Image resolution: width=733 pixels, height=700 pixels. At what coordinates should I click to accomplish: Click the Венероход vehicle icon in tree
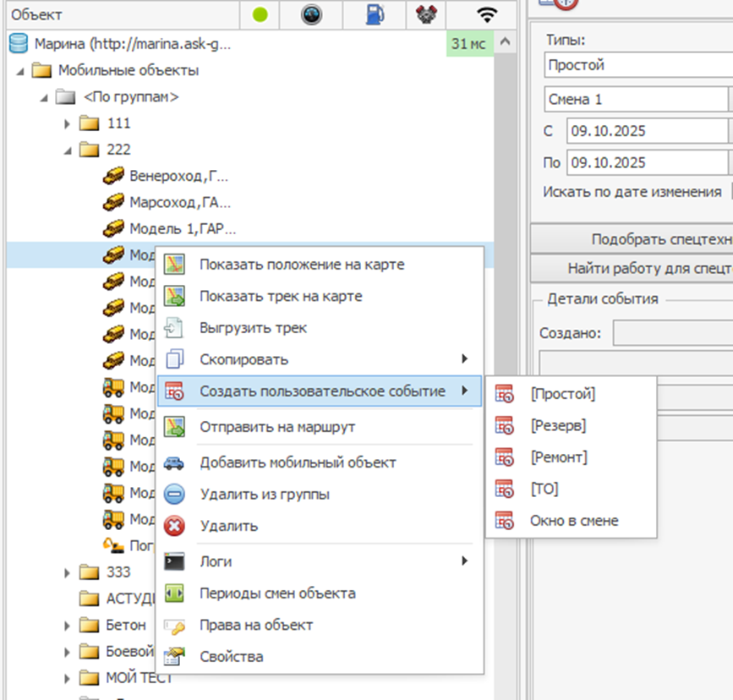[x=114, y=176]
